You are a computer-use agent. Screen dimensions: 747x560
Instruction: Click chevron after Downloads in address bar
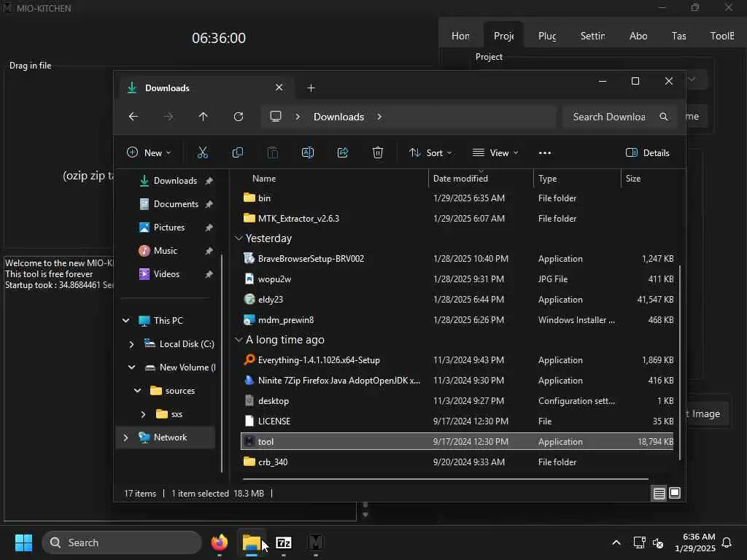pyautogui.click(x=379, y=117)
